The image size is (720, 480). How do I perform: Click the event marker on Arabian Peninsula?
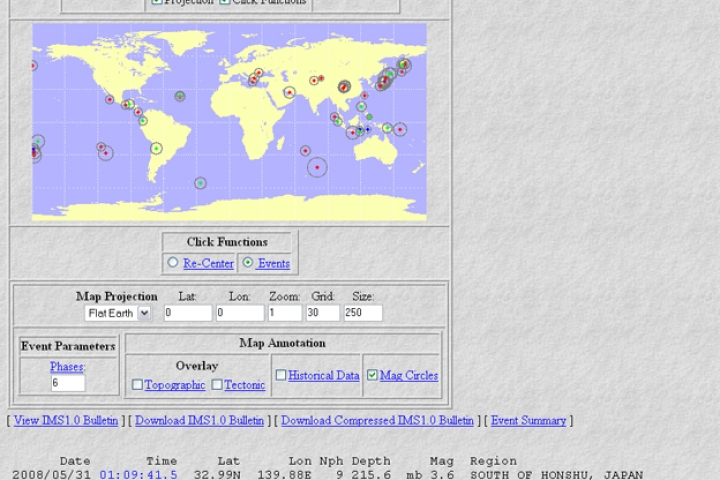[x=289, y=93]
